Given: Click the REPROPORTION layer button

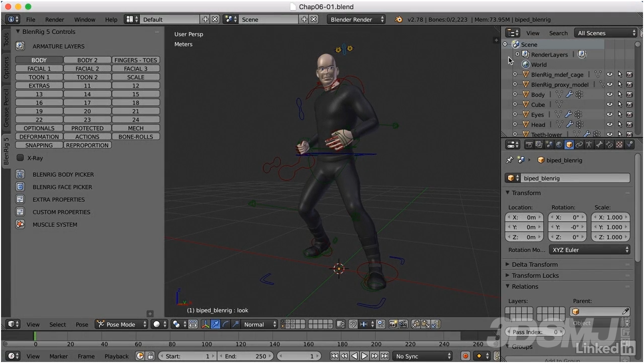Looking at the screenshot, I should (x=87, y=145).
